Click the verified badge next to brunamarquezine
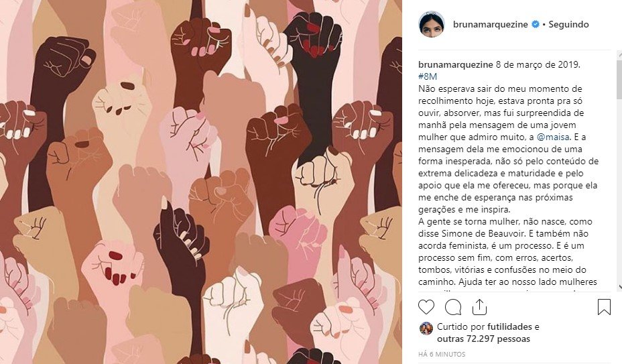Screen dimensions: 622x364 pos(535,24)
